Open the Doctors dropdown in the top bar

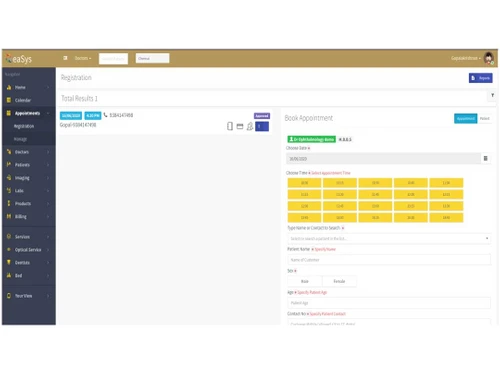[83, 58]
